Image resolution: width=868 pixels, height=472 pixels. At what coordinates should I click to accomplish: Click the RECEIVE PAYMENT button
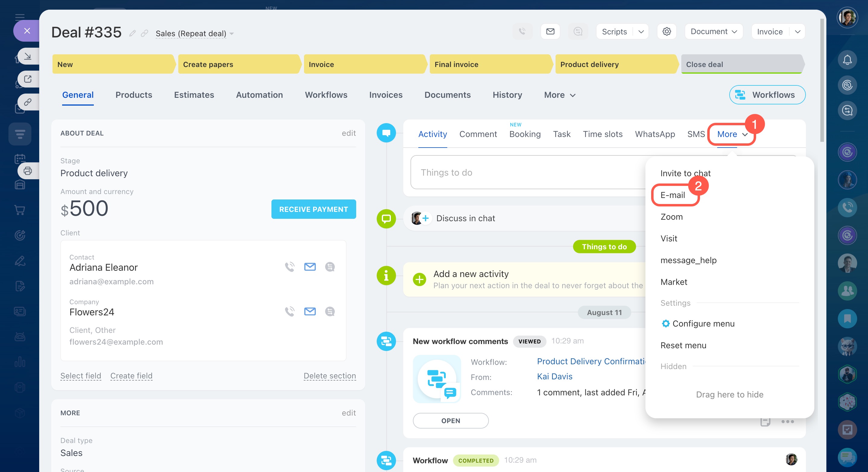coord(313,209)
